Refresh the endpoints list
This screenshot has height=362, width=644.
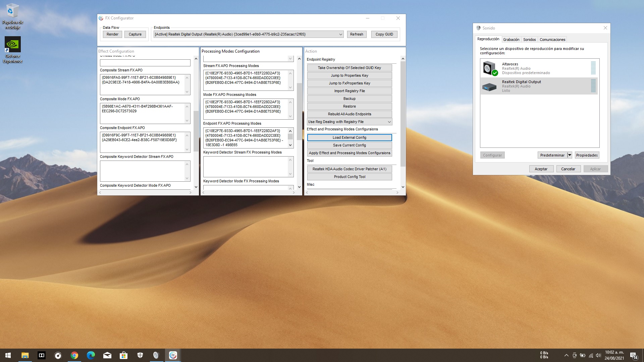pos(357,34)
